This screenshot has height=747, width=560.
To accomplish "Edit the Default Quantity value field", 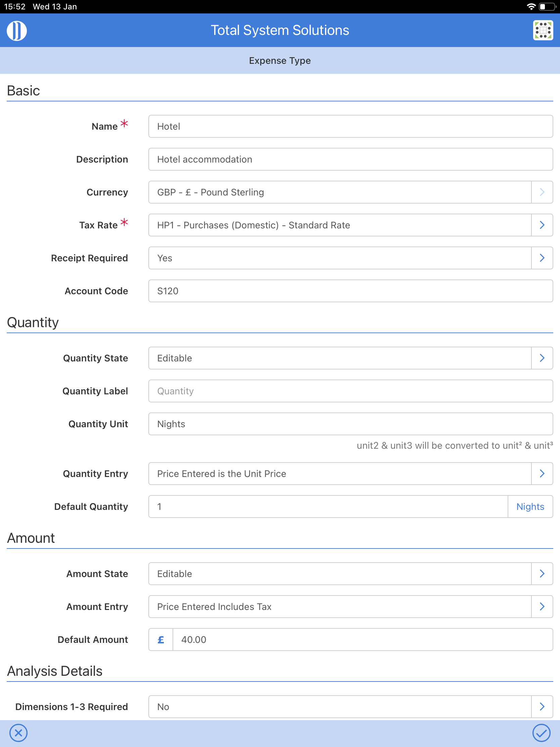I will 328,507.
